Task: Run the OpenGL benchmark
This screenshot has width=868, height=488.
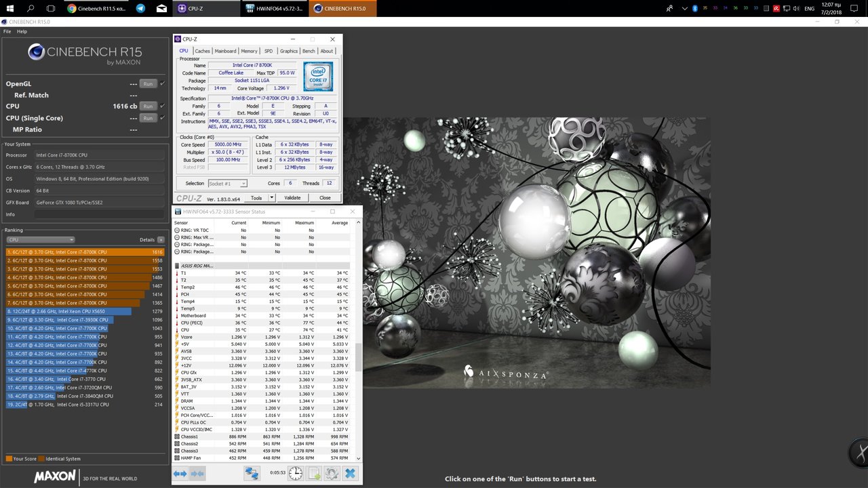Action: tap(148, 83)
